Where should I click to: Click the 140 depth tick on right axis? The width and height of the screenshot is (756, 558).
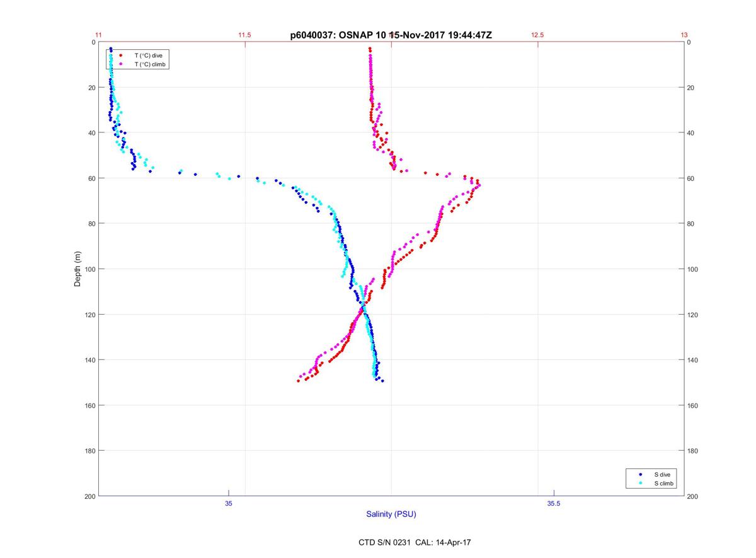click(x=693, y=360)
